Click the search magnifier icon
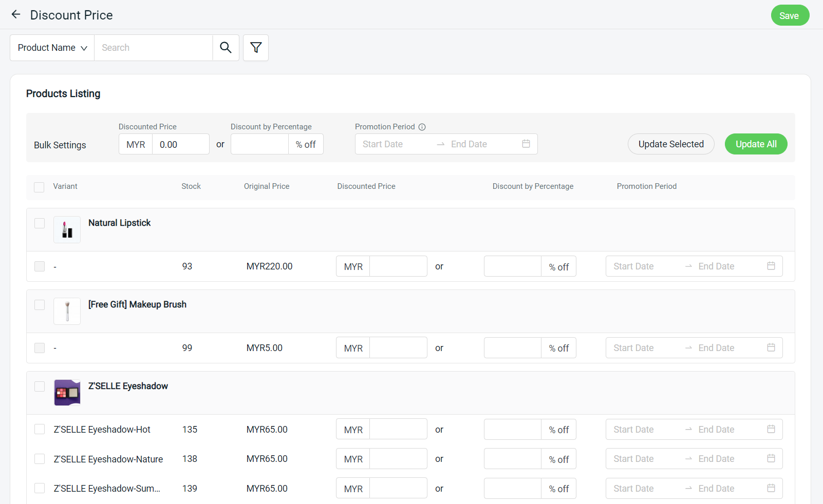 point(226,47)
